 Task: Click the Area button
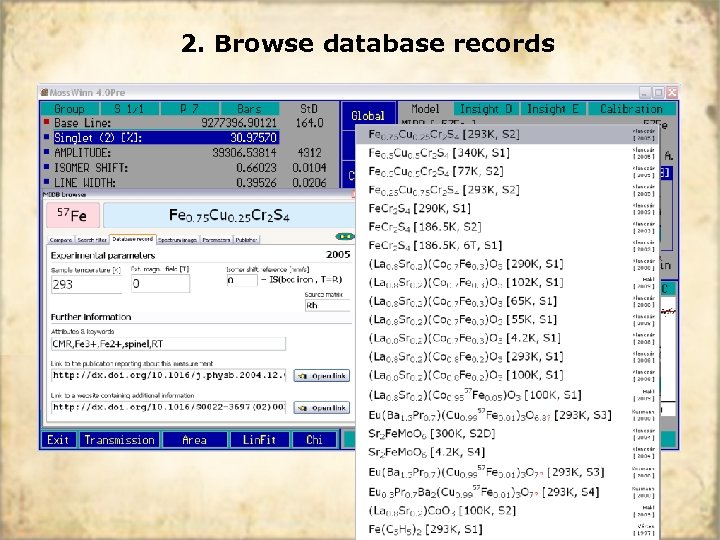(194, 440)
